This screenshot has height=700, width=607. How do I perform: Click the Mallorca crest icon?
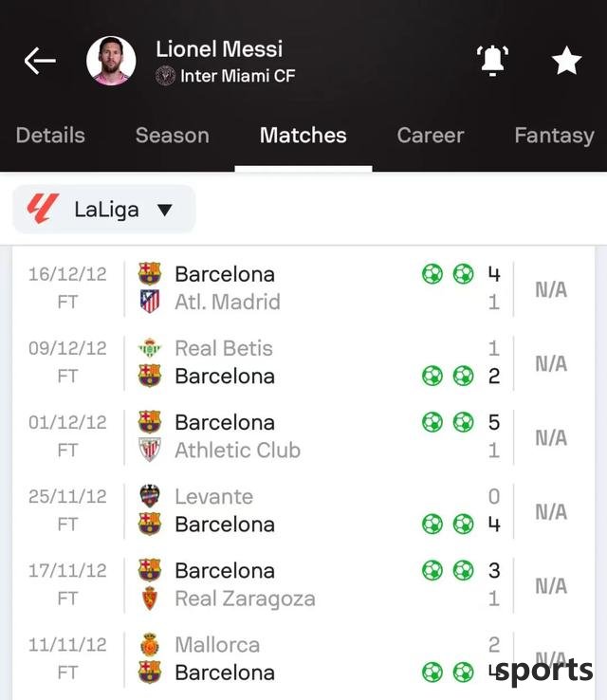(x=150, y=645)
